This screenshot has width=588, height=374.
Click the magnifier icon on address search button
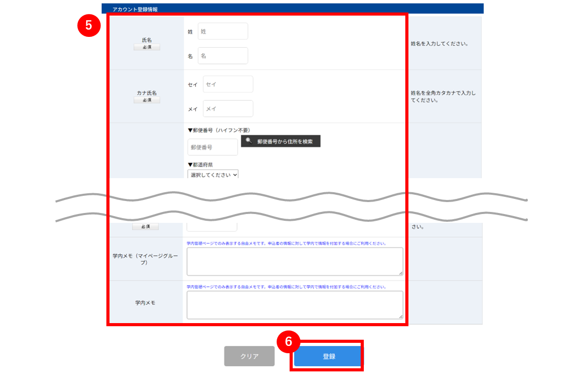(249, 141)
